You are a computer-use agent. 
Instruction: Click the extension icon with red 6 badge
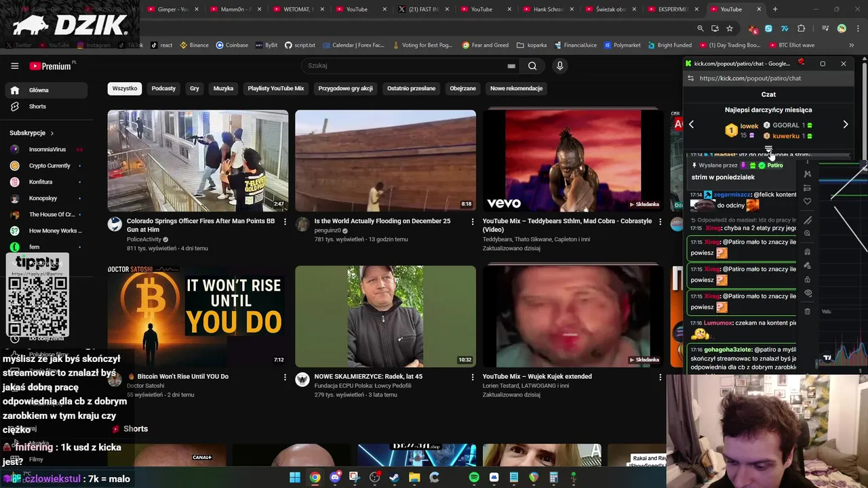753,29
